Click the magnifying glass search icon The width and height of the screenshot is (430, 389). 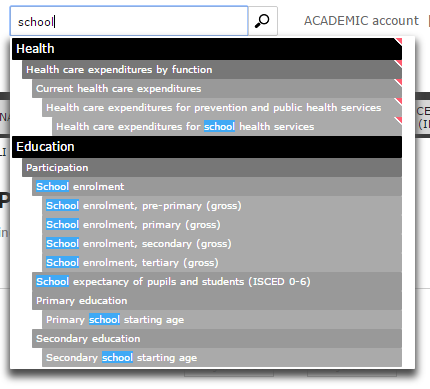point(263,21)
